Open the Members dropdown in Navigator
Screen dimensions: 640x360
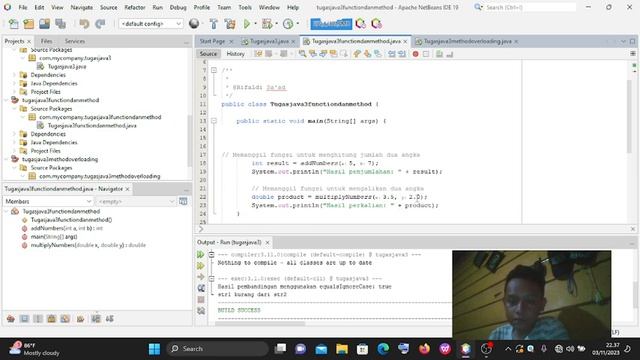(48, 201)
